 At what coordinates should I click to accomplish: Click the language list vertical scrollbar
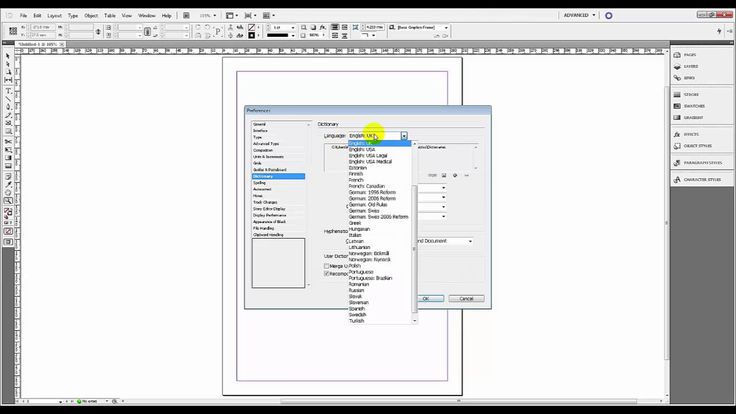point(414,249)
